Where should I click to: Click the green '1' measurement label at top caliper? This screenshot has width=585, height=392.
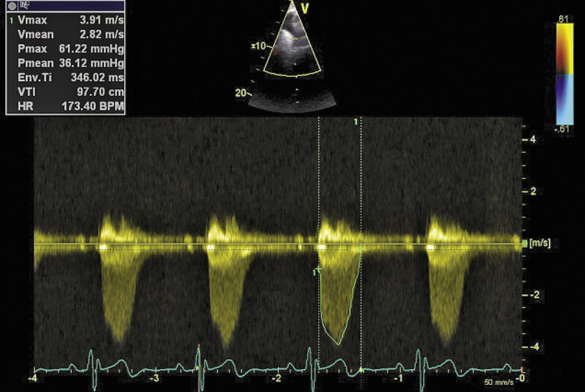point(355,121)
